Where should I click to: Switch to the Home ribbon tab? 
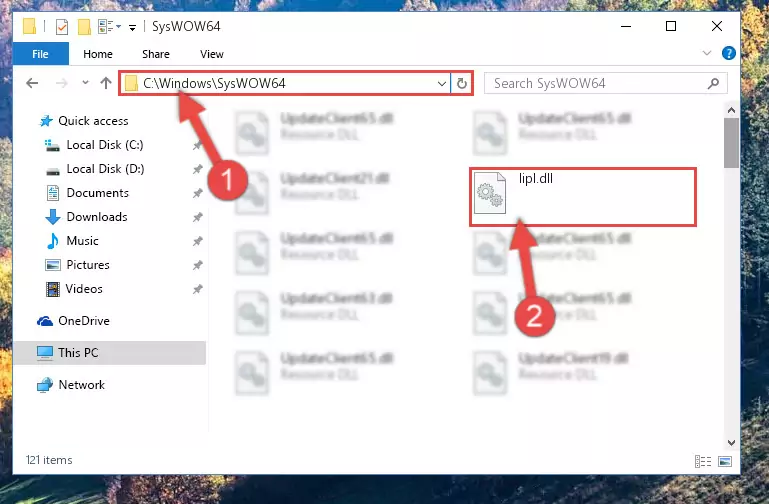point(98,54)
